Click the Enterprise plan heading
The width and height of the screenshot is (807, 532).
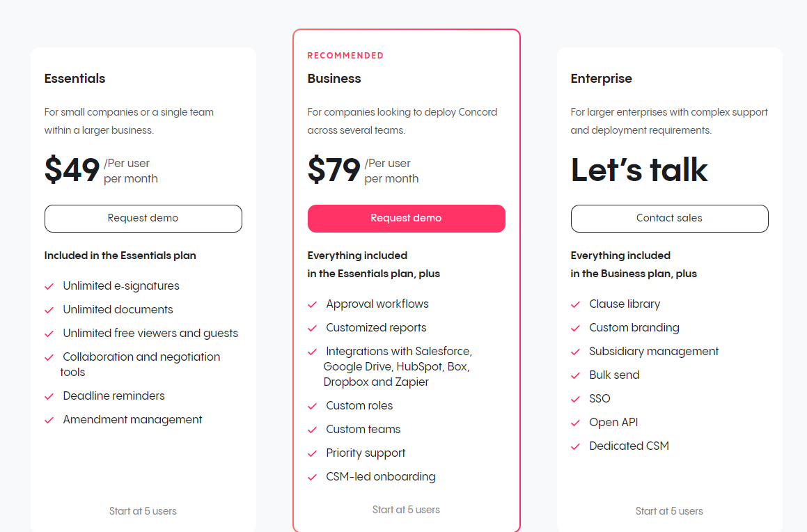point(601,79)
